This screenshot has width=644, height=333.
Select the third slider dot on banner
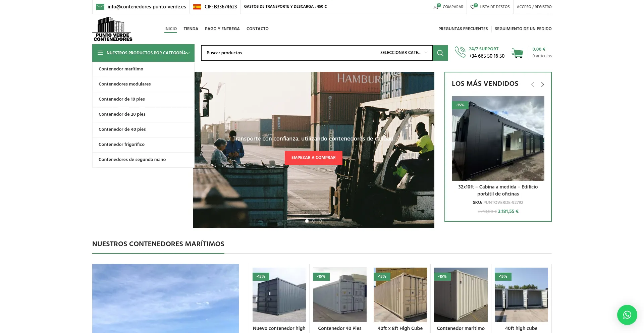pos(320,221)
